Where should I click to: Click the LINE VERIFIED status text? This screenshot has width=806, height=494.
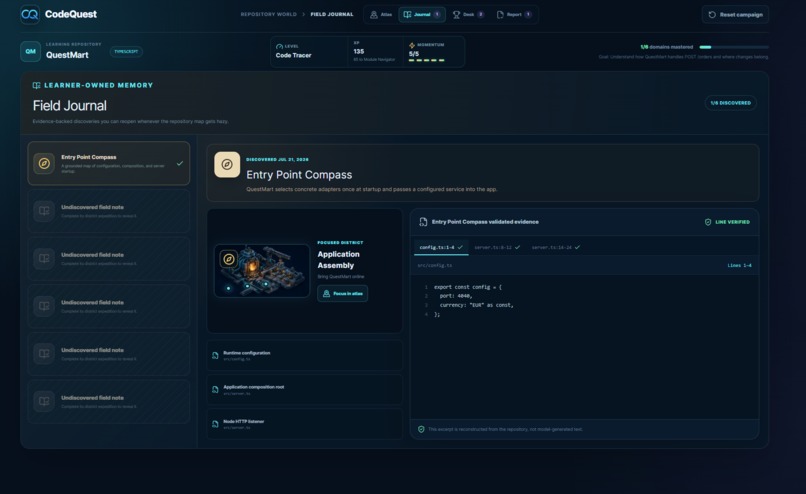(x=732, y=222)
